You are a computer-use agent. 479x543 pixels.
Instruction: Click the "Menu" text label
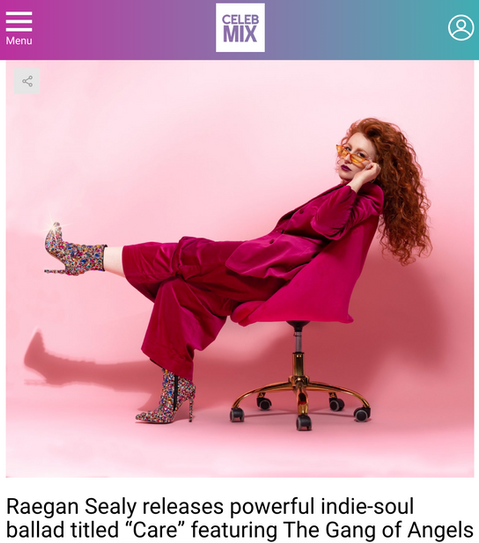click(19, 41)
